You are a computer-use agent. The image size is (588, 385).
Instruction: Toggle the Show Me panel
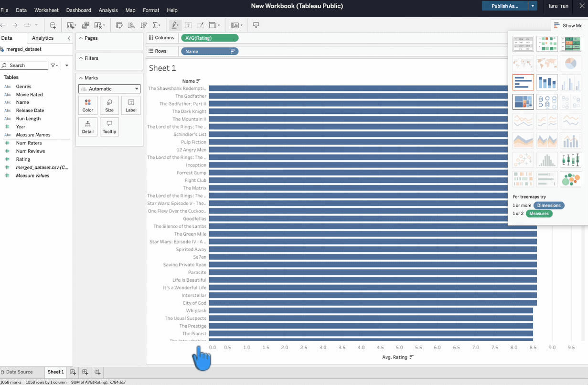click(568, 26)
